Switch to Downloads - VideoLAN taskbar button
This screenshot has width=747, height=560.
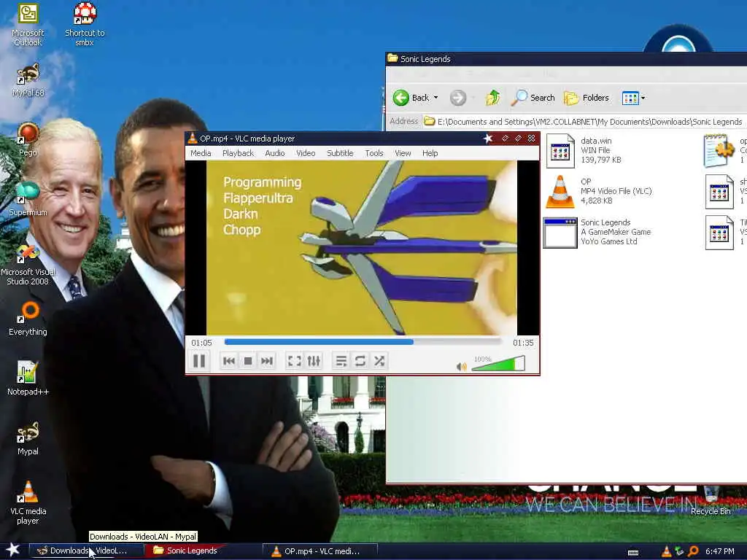click(86, 551)
